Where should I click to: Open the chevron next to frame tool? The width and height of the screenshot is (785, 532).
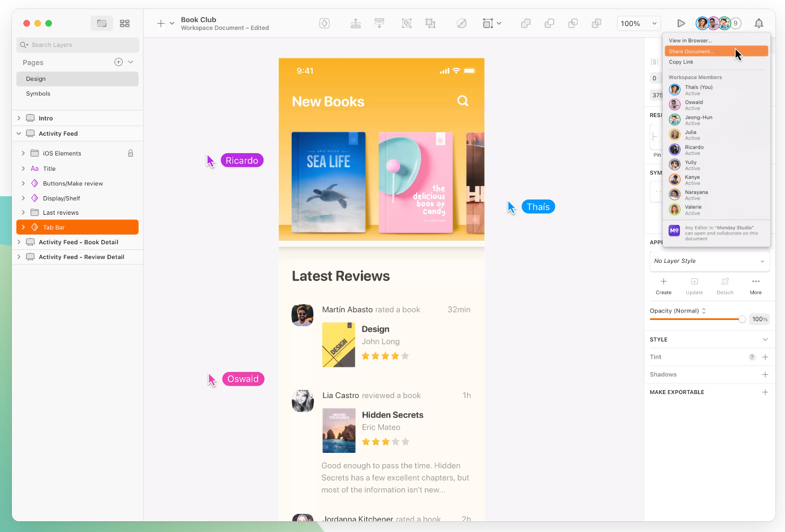[499, 24]
